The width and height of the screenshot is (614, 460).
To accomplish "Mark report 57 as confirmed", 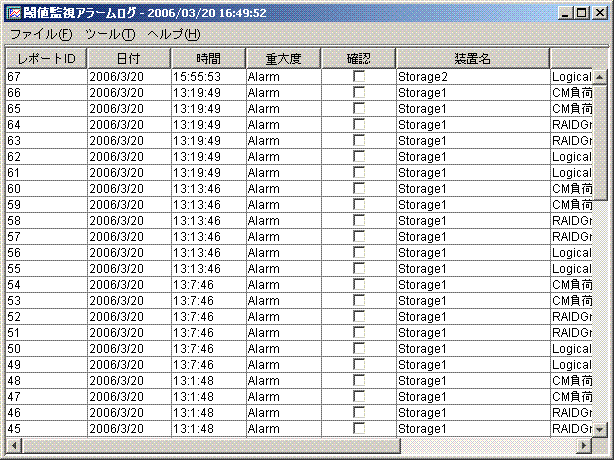I will click(x=359, y=236).
